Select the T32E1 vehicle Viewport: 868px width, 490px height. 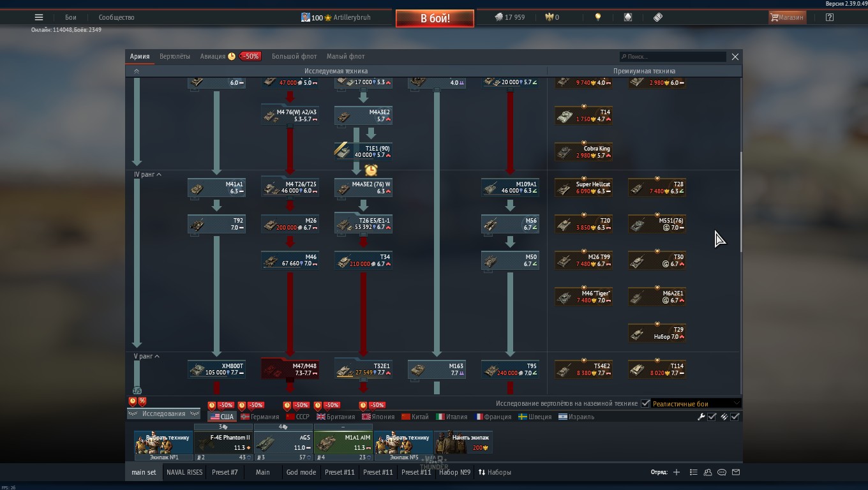coord(363,369)
